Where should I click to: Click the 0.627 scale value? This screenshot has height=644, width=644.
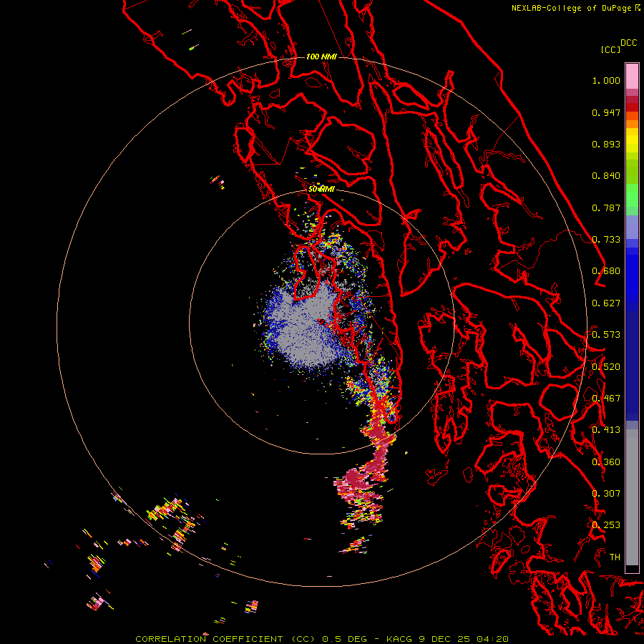(x=606, y=303)
